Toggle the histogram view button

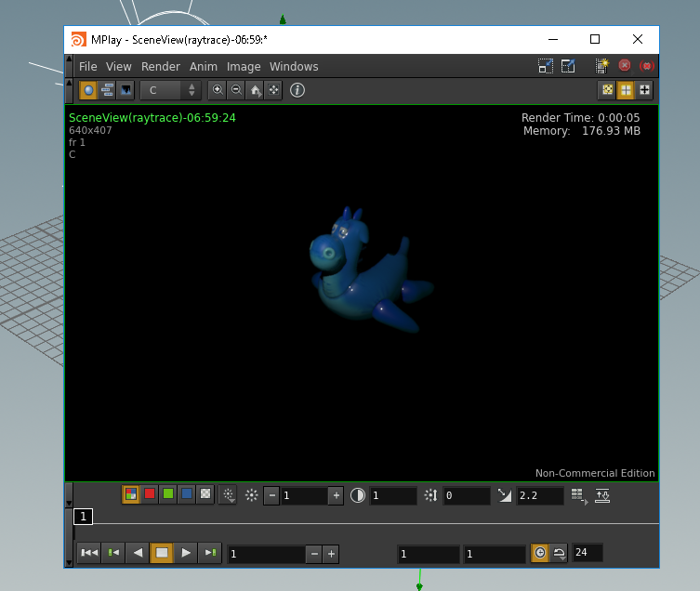(x=125, y=90)
